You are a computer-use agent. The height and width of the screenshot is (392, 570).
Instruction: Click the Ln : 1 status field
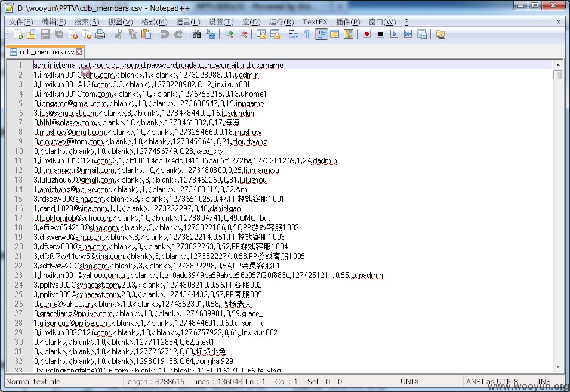point(255,382)
